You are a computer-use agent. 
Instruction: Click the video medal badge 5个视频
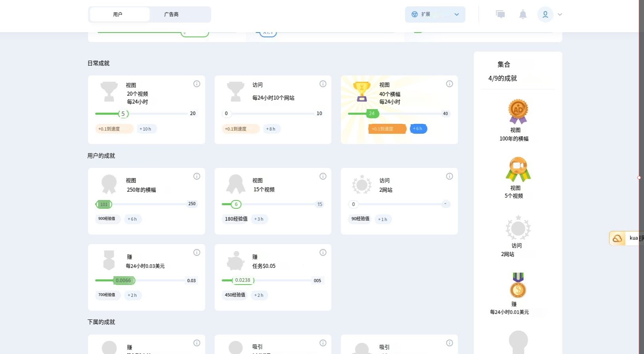coord(518,169)
